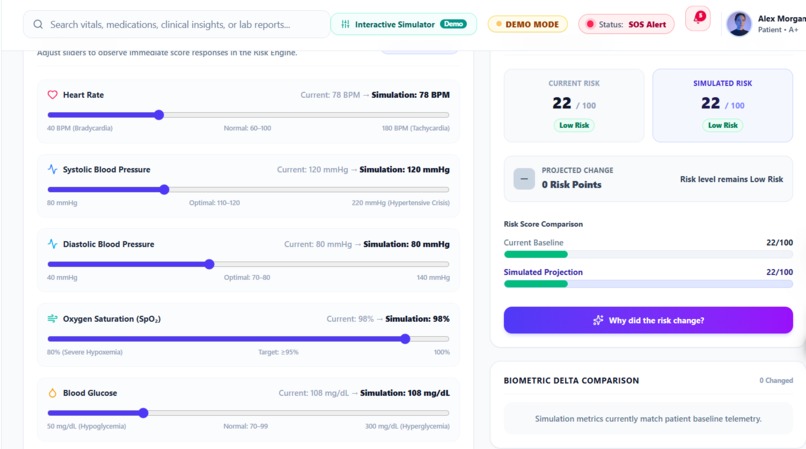This screenshot has width=806, height=449.
Task: Adjust the Systolic Blood Pressure slider handle
Action: (164, 189)
